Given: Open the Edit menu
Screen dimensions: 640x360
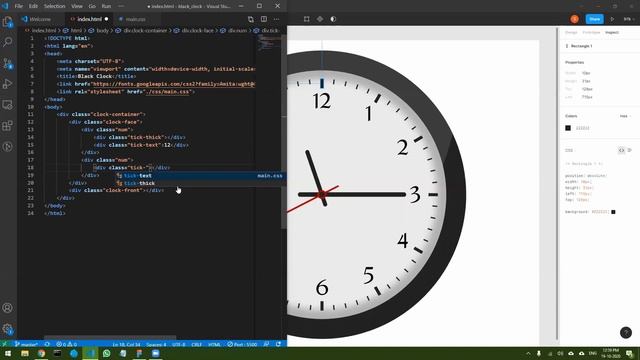Looking at the screenshot, I should [x=33, y=6].
